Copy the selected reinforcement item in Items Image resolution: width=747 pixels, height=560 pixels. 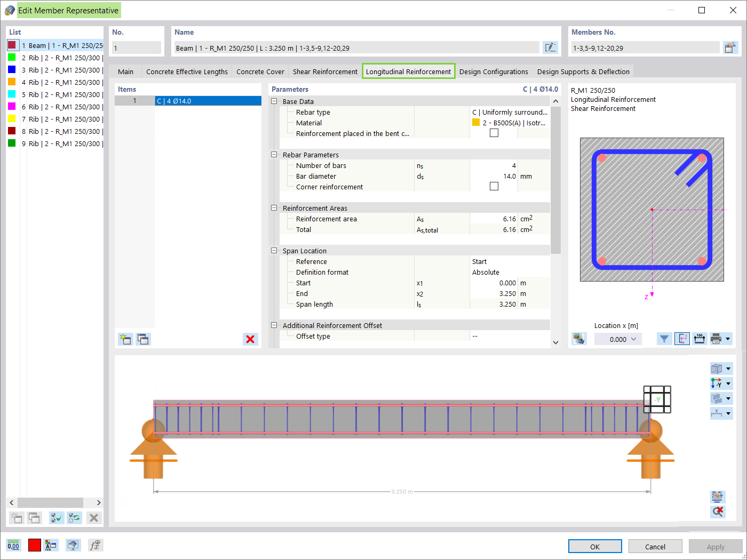(x=143, y=339)
